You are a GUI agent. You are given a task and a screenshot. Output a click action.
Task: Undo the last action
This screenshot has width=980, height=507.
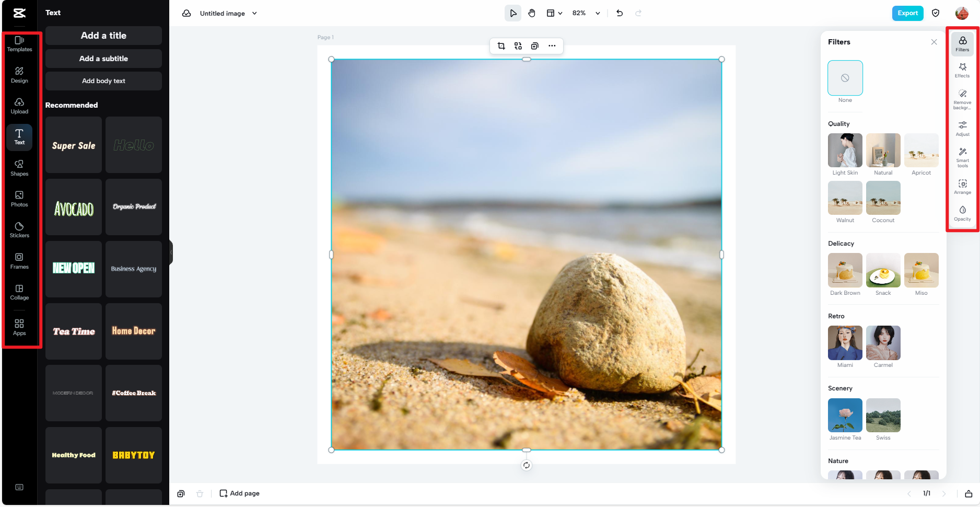tap(620, 13)
